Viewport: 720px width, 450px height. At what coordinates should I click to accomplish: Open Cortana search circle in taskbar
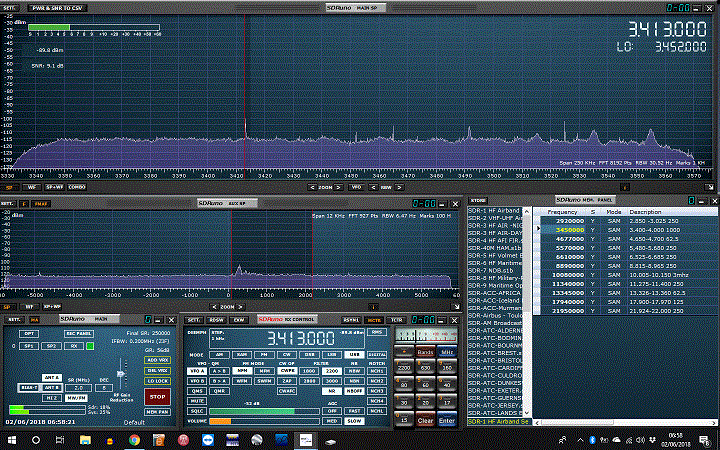click(36, 440)
